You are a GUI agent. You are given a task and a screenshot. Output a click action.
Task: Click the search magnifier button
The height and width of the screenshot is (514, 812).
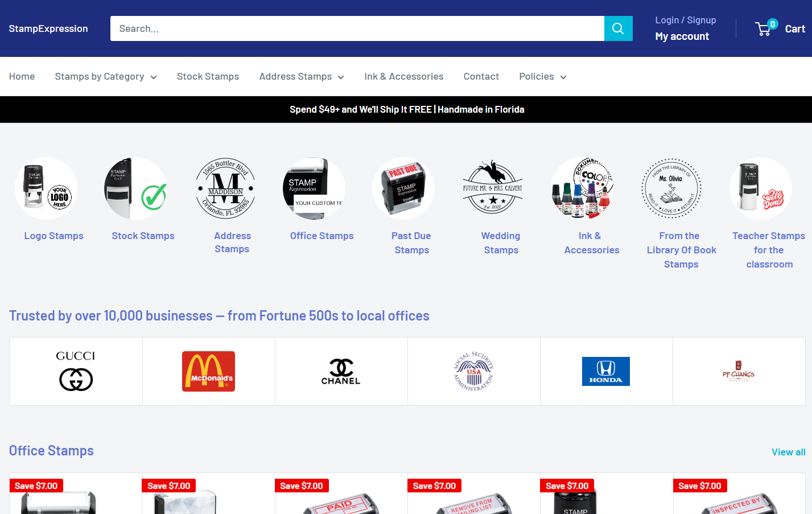[618, 28]
